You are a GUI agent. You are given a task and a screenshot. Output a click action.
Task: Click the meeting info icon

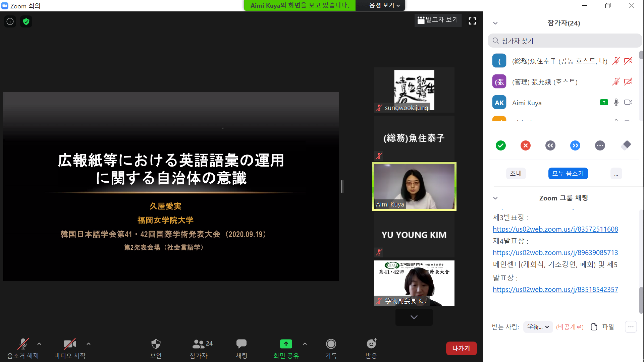(x=10, y=22)
